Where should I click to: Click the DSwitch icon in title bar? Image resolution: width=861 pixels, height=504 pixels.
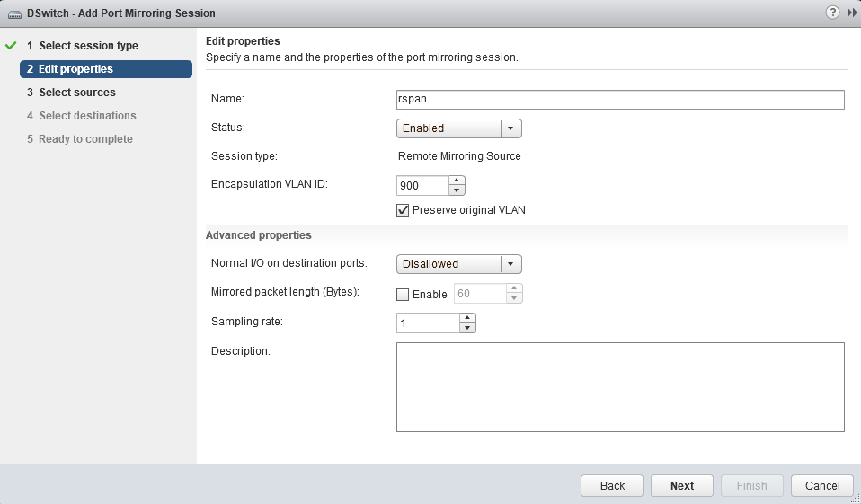[x=14, y=14]
